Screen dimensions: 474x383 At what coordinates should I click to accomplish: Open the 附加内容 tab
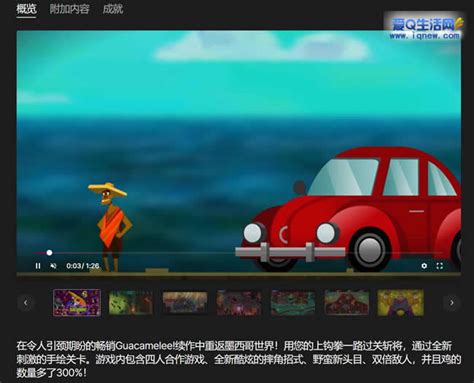pos(69,9)
